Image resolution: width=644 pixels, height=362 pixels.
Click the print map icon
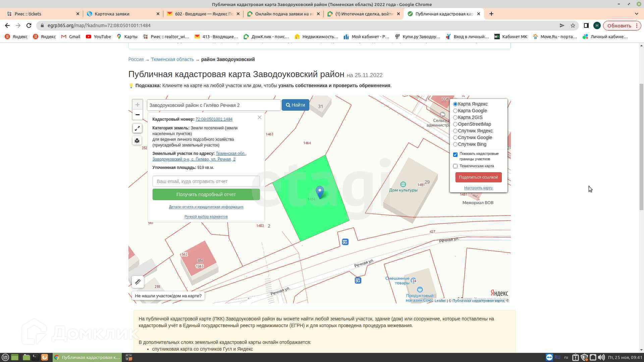coord(137,140)
